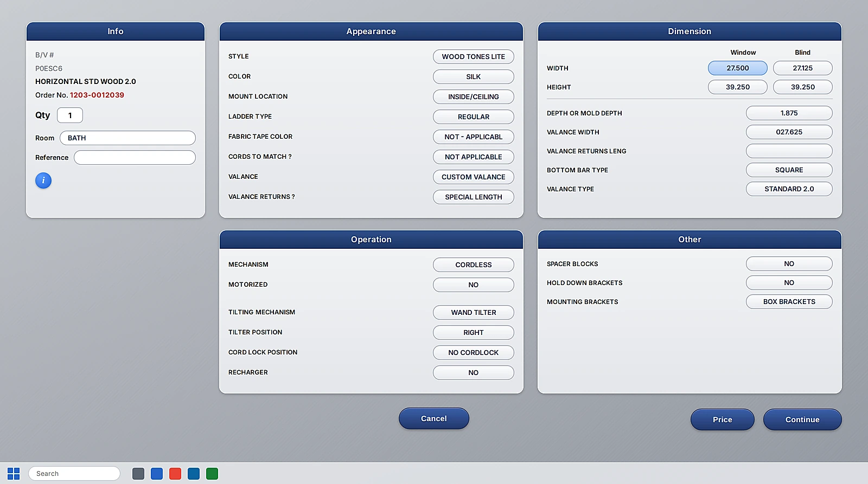Click the Continue button
Image resolution: width=868 pixels, height=484 pixels.
(x=802, y=420)
